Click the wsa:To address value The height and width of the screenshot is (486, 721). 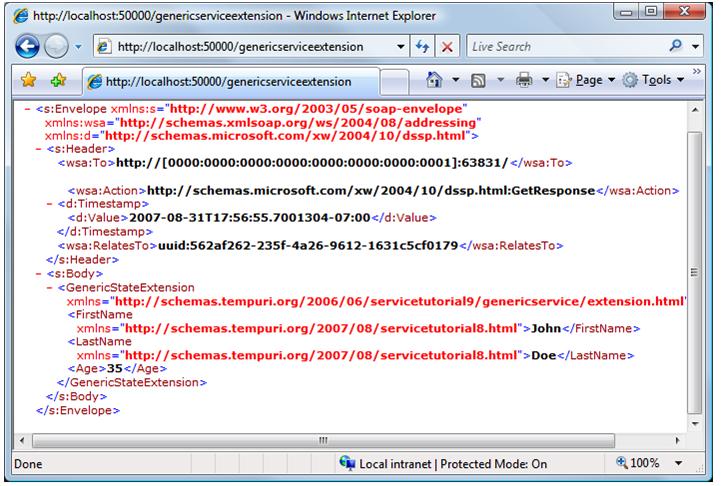coord(312,163)
